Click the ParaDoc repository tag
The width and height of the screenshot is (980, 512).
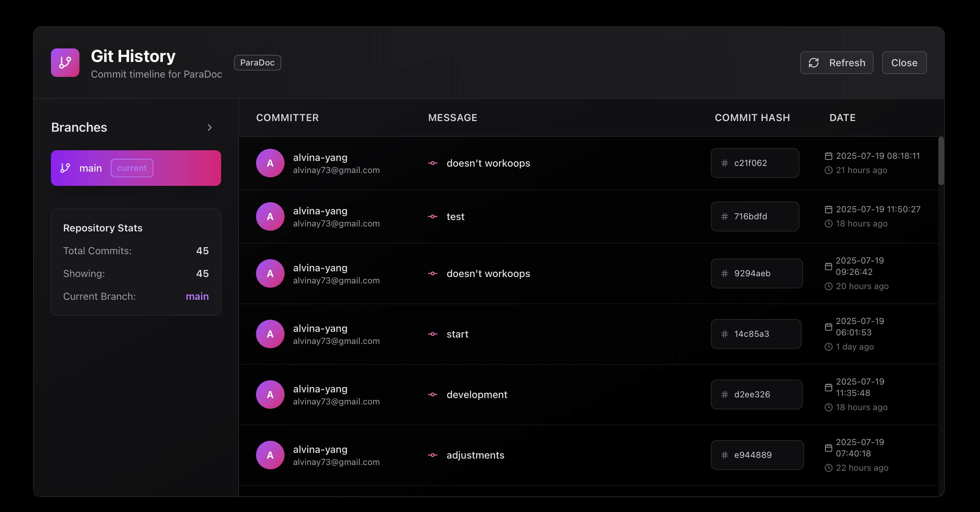point(257,63)
